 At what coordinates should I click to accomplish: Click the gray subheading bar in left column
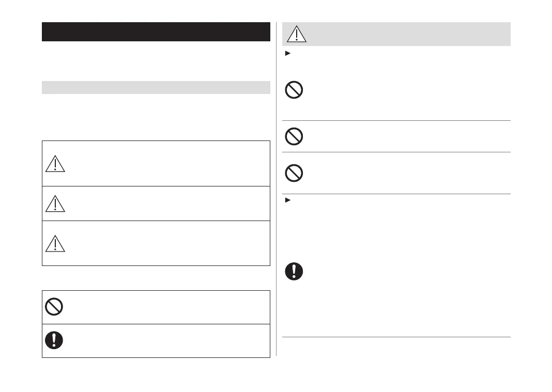click(x=156, y=87)
